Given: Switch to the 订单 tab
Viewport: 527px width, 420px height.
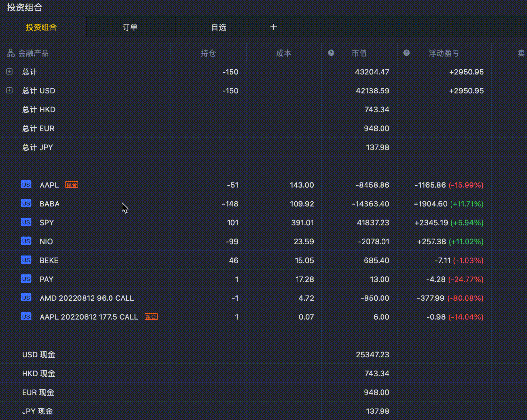Looking at the screenshot, I should pyautogui.click(x=130, y=27).
